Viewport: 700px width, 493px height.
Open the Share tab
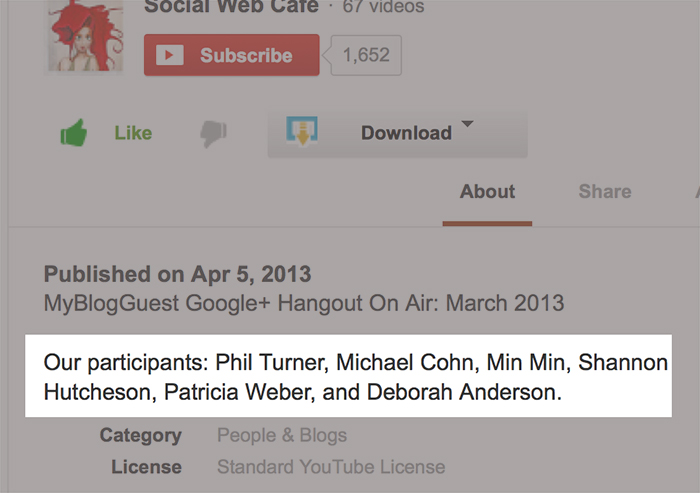(x=605, y=192)
